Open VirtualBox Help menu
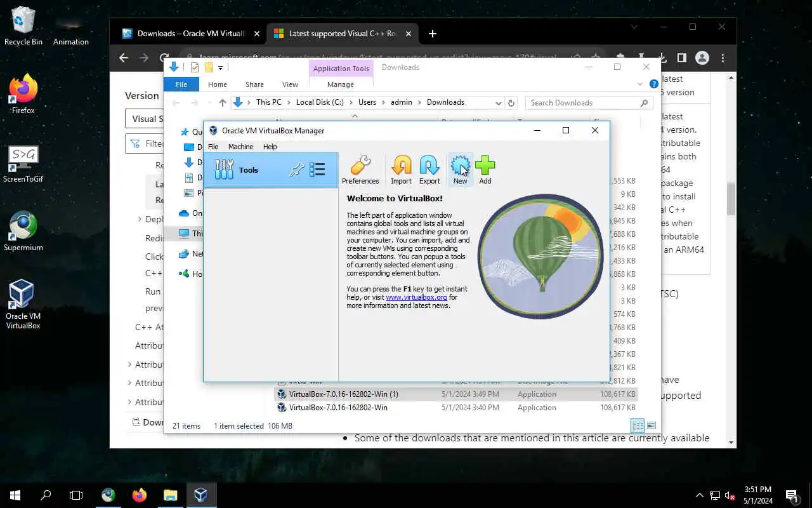The height and width of the screenshot is (508, 812). (x=270, y=147)
